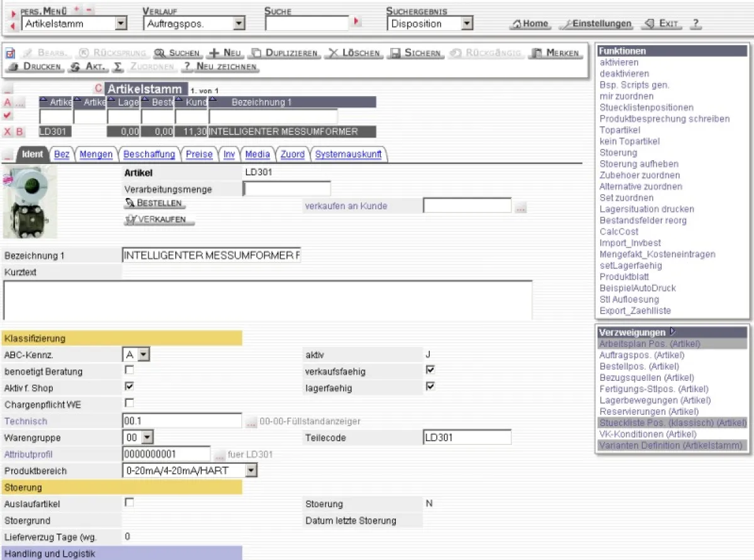The height and width of the screenshot is (560, 754).
Task: Open VK-Konditionen (Artikel) branch
Action: point(648,434)
